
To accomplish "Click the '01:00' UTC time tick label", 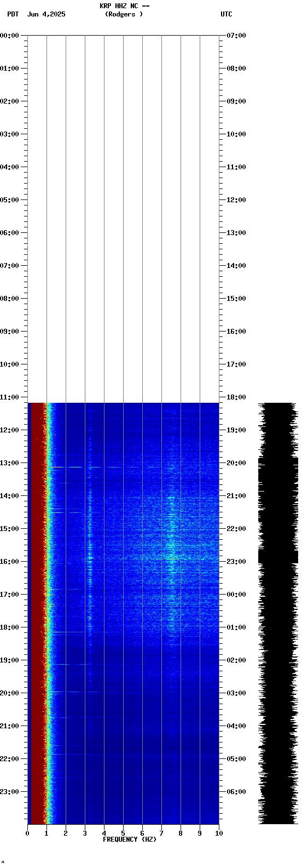I will 236,627.
